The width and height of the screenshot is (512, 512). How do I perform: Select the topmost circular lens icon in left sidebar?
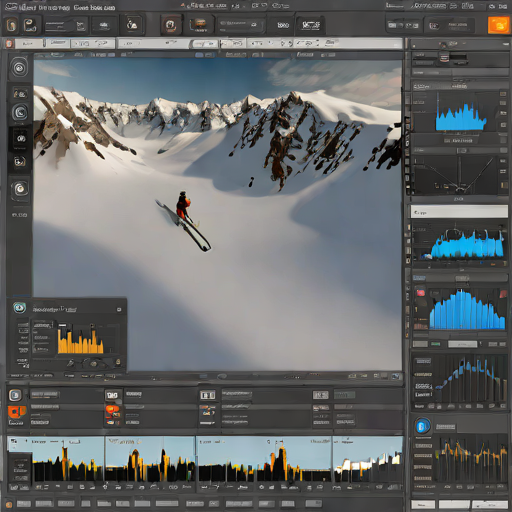tap(20, 68)
